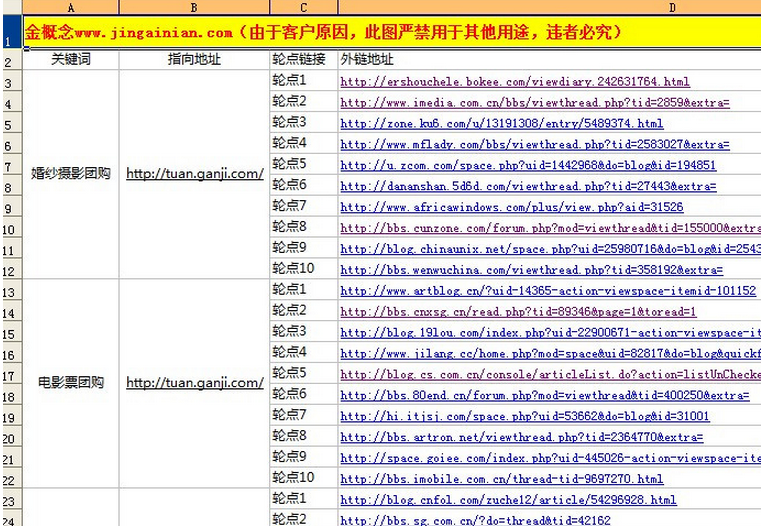Open the blog.cnfol.com article link
761x526 pixels.
(x=508, y=500)
